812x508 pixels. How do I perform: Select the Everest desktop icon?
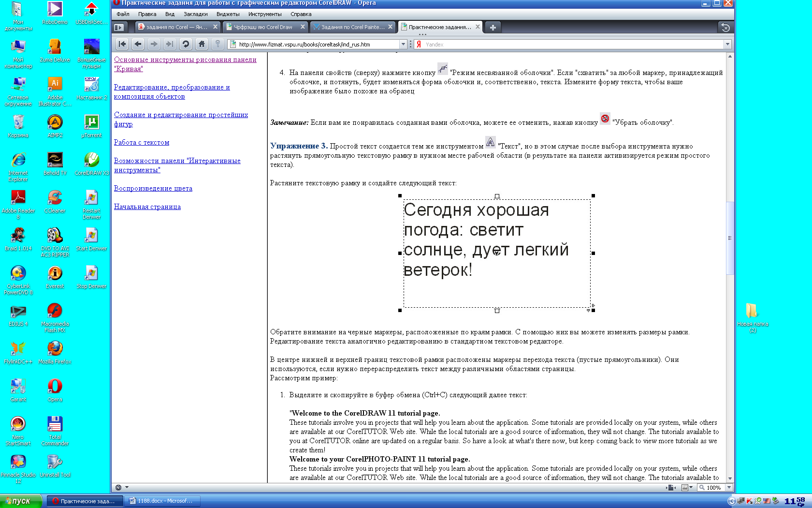tap(55, 277)
